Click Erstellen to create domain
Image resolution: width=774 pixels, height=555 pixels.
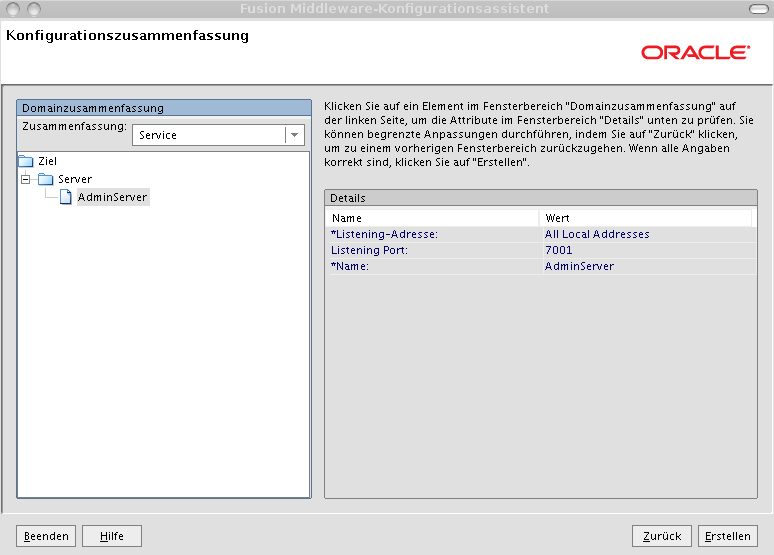coord(728,536)
